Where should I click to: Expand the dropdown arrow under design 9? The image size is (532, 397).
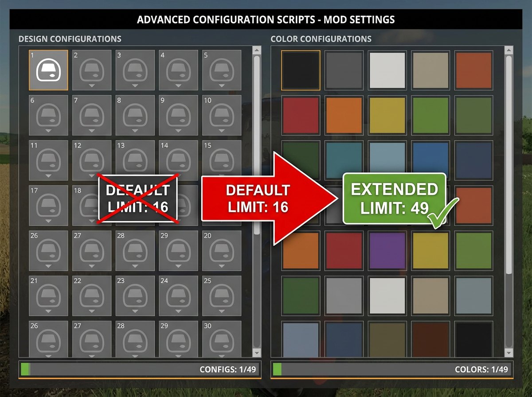178,130
